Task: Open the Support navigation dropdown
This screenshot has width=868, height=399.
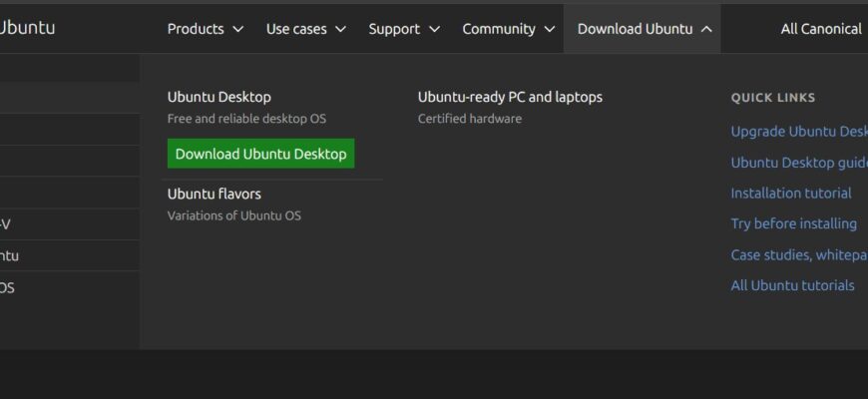Action: pos(404,29)
